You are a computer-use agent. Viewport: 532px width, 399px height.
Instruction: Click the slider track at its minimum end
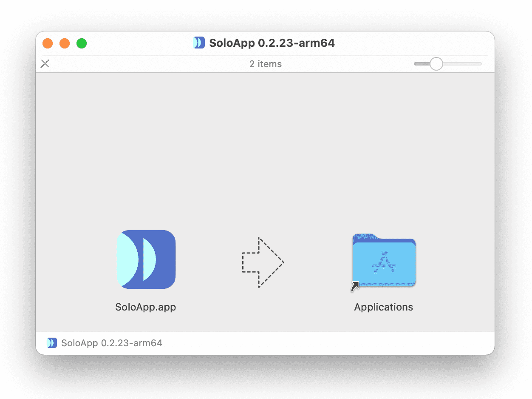[x=416, y=63]
